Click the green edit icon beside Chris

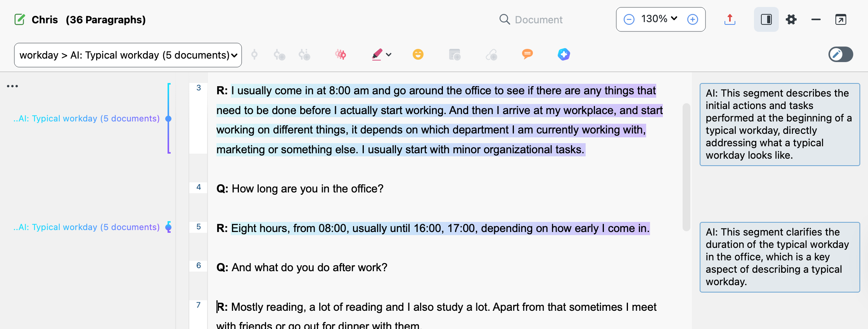(x=19, y=19)
